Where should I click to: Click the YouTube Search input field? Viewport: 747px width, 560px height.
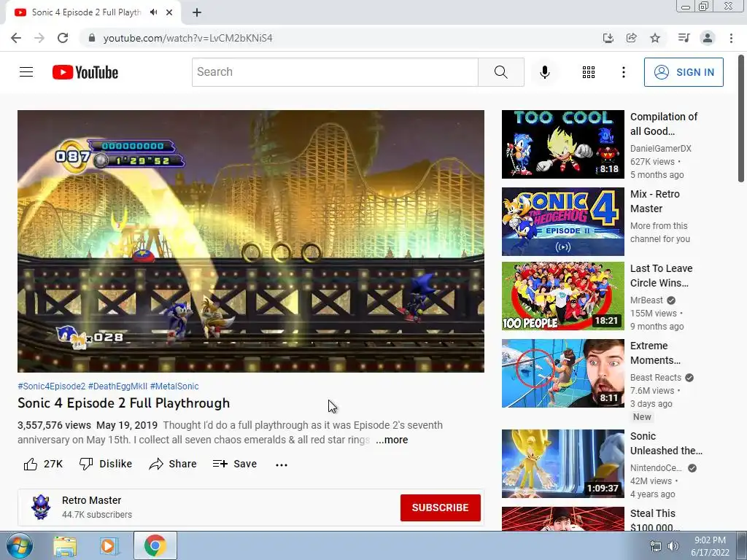click(335, 72)
